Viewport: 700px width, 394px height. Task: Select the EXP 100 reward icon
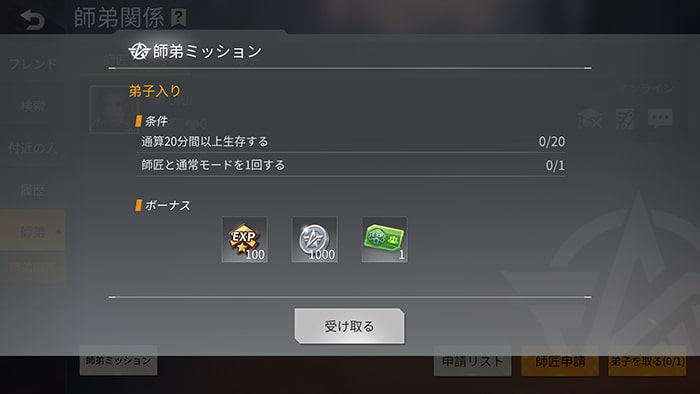(x=245, y=240)
